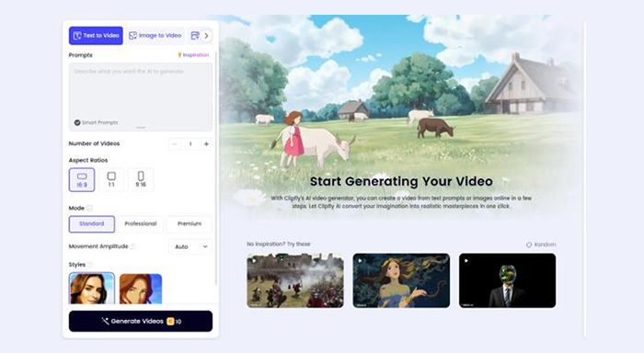Expand more tabs with the right chevron
This screenshot has height=353, width=644.
coord(207,36)
